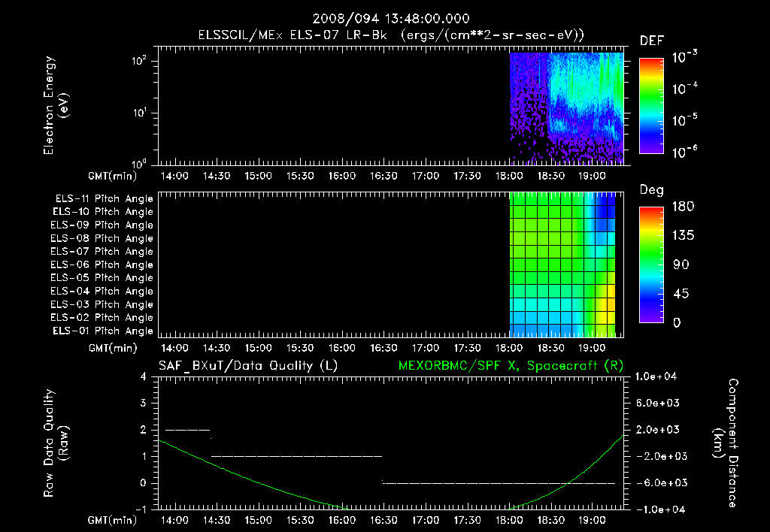Click '45' label on Deg color bar
The height and width of the screenshot is (532, 770).
(x=681, y=294)
